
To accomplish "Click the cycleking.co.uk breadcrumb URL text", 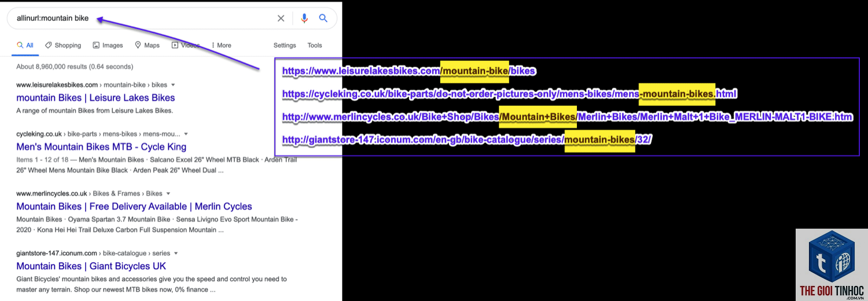I will (39, 134).
